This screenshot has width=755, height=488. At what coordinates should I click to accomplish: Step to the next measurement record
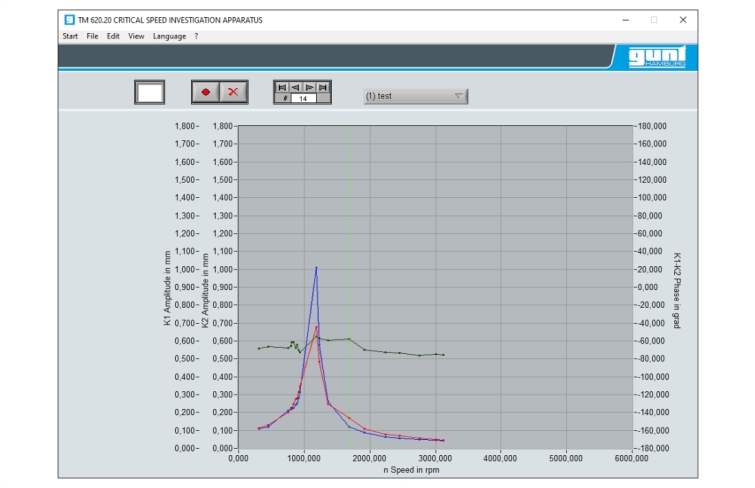pyautogui.click(x=309, y=87)
